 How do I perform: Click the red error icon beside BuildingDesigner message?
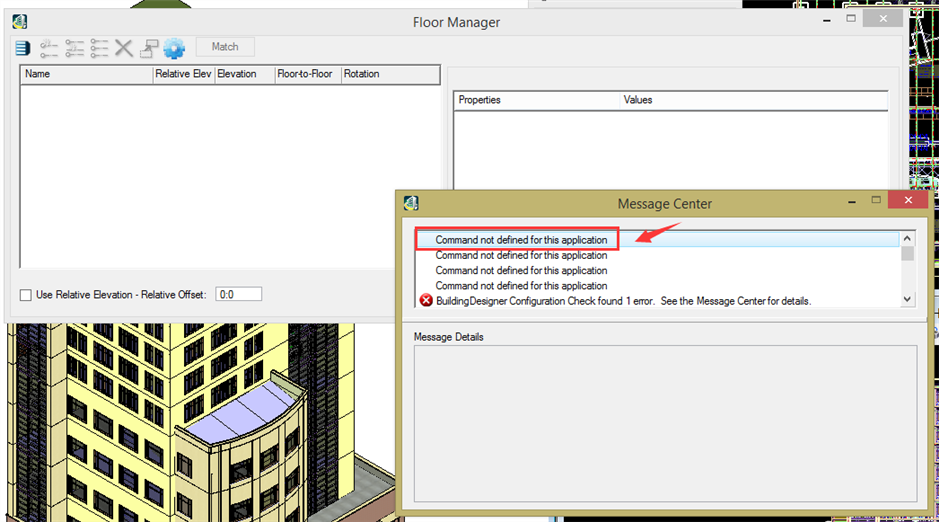[x=426, y=301]
